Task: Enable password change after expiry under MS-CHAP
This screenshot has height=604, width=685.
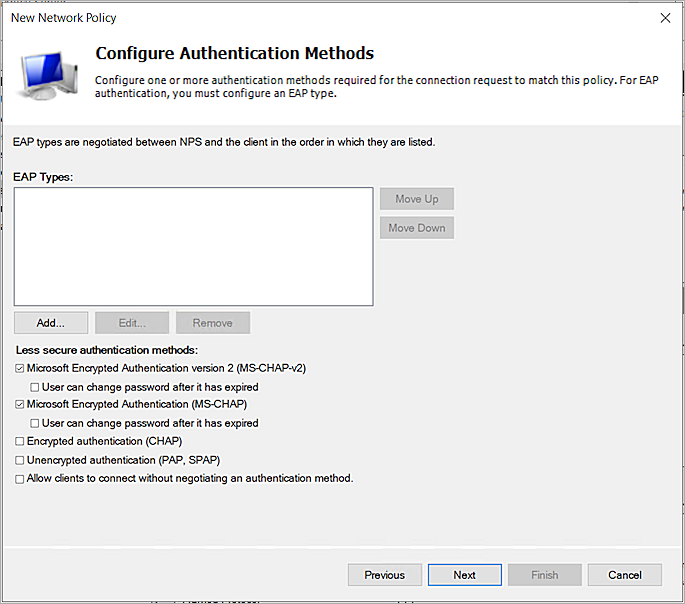Action: click(35, 423)
